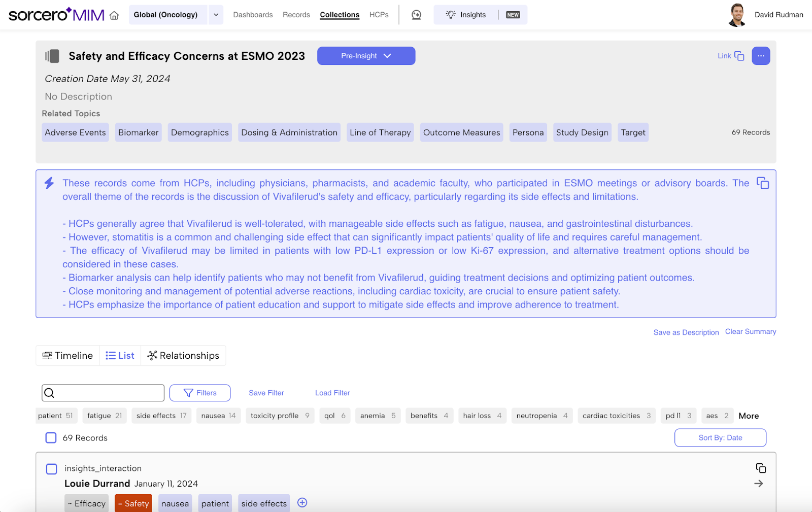The width and height of the screenshot is (812, 512).
Task: Open the Pre-Insight status dropdown
Action: [366, 56]
